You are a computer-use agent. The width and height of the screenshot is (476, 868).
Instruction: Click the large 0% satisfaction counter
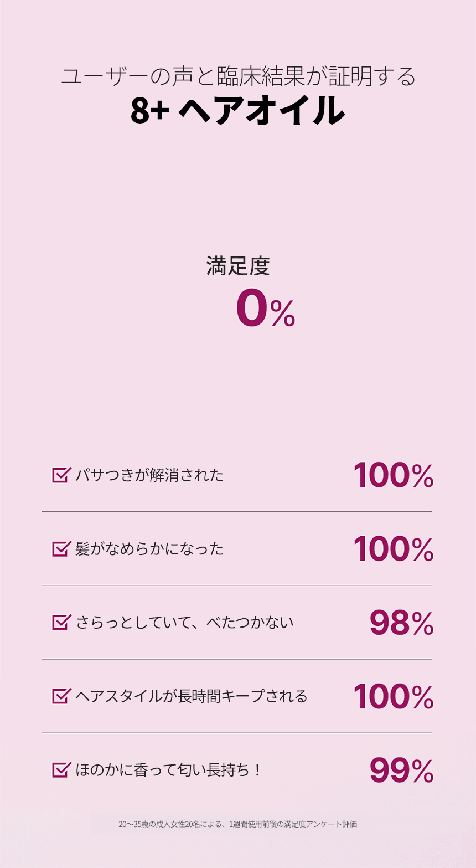(265, 310)
